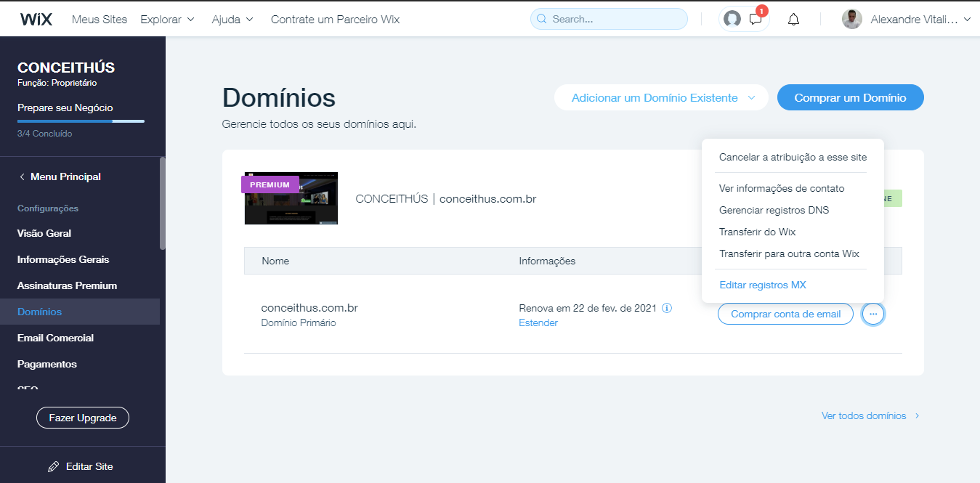Click the user profile avatar
This screenshot has width=980, height=483.
click(x=851, y=20)
